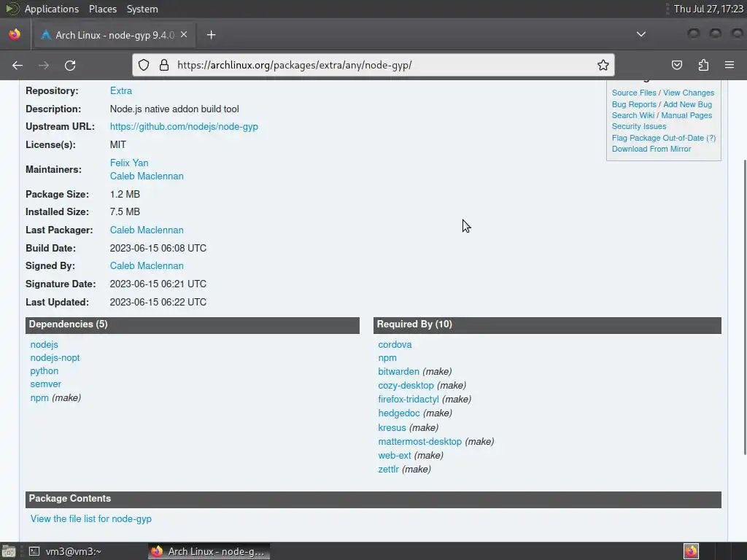
Task: Show site security lock info
Action: point(164,65)
